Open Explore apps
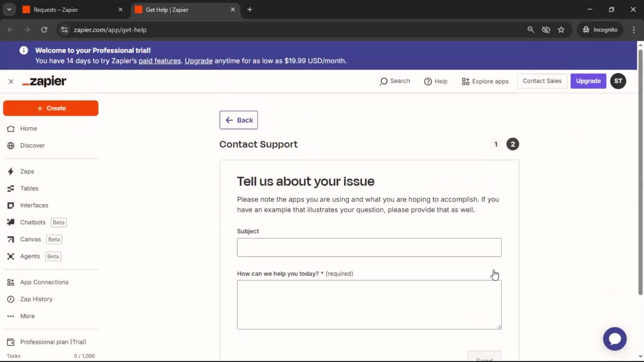The image size is (644, 362). point(485,81)
